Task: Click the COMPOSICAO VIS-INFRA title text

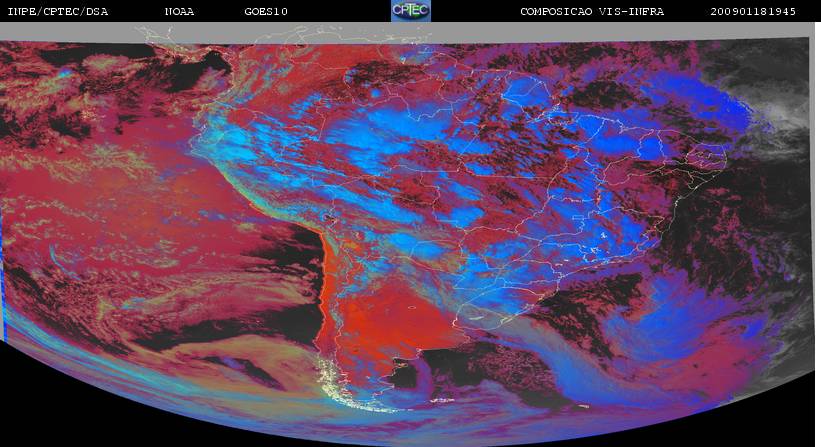Action: [592, 12]
